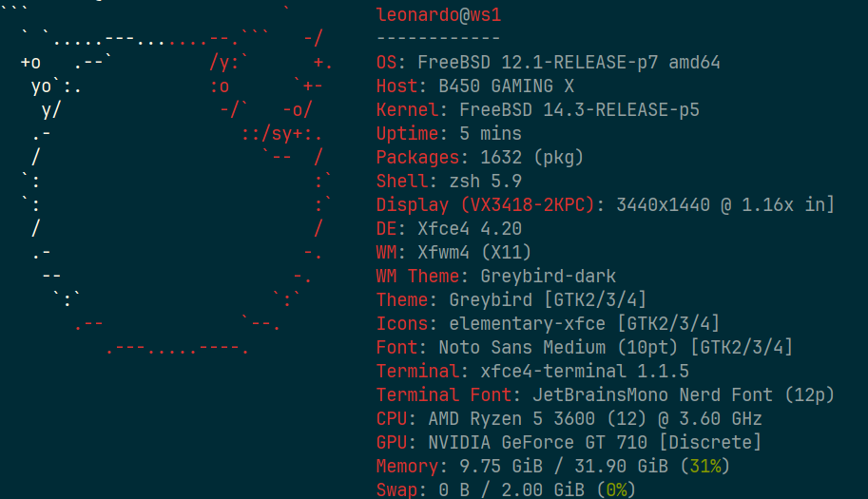The width and height of the screenshot is (868, 499).
Task: Click the DE line showing Xfce4 4.20
Action: tap(449, 228)
